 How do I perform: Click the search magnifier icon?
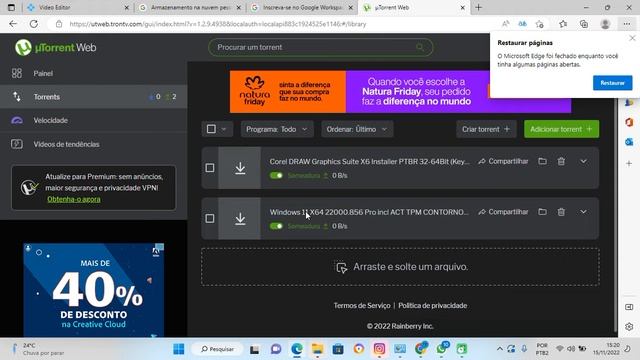point(420,47)
